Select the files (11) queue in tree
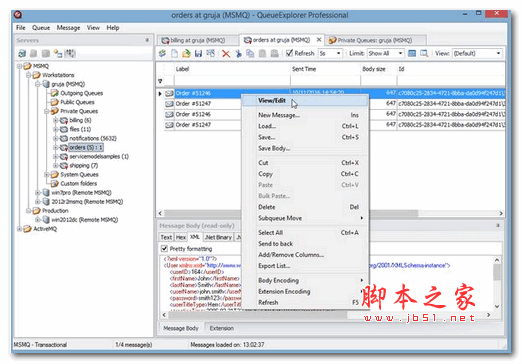The width and height of the screenshot is (522, 364). pos(80,129)
